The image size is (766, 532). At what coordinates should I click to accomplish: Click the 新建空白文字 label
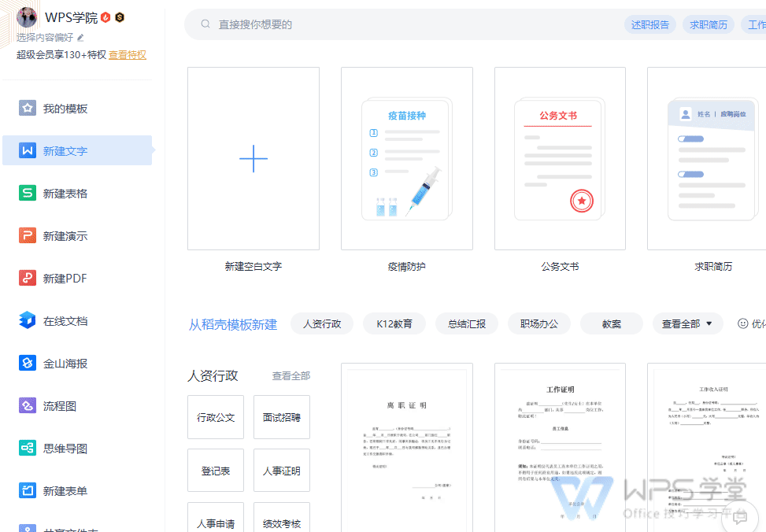click(x=253, y=266)
